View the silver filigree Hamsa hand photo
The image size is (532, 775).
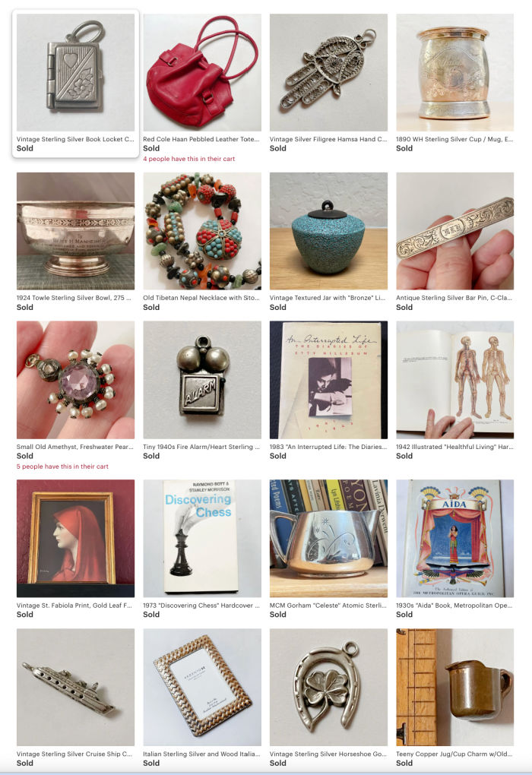[328, 72]
